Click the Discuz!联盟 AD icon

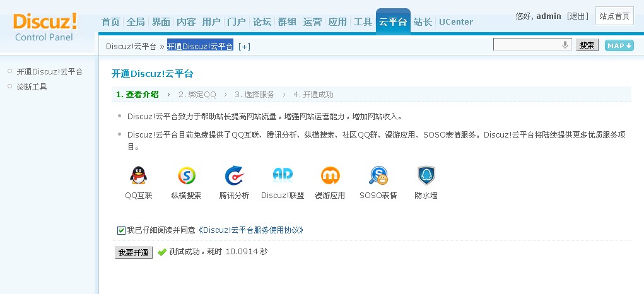(283, 175)
